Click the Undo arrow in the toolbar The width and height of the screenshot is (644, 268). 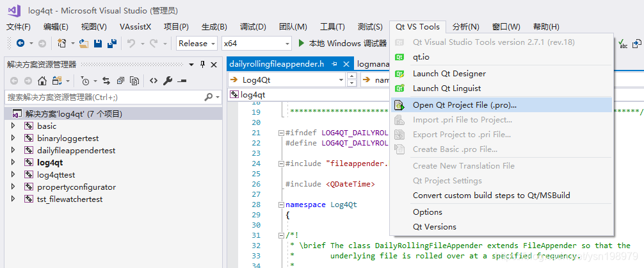coord(131,43)
